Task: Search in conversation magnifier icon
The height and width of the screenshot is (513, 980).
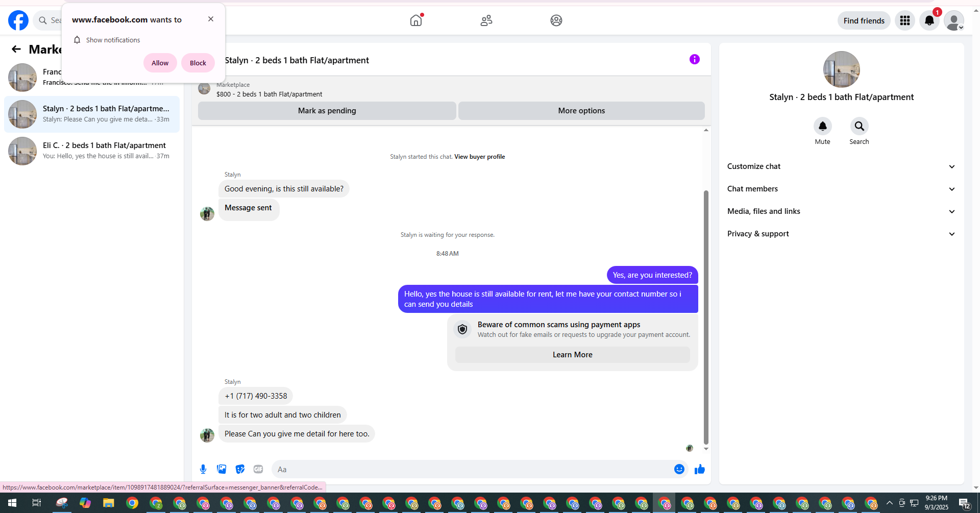Action: coord(860,126)
